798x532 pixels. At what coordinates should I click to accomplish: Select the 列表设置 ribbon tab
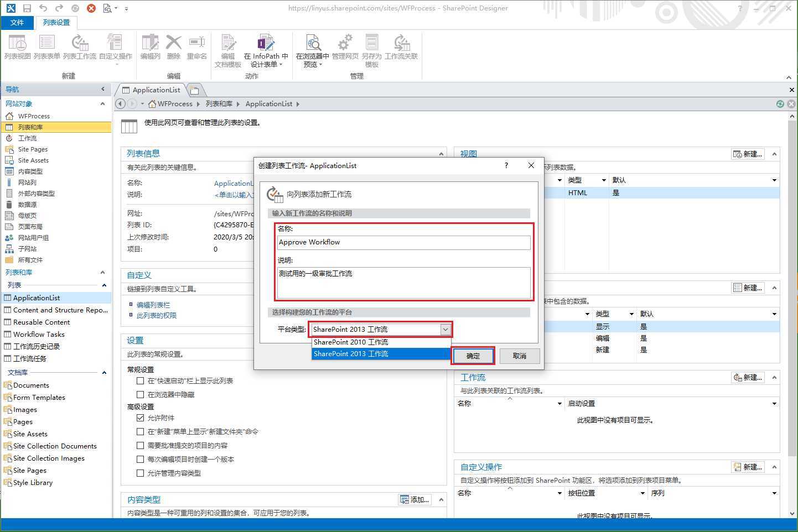pyautogui.click(x=56, y=22)
